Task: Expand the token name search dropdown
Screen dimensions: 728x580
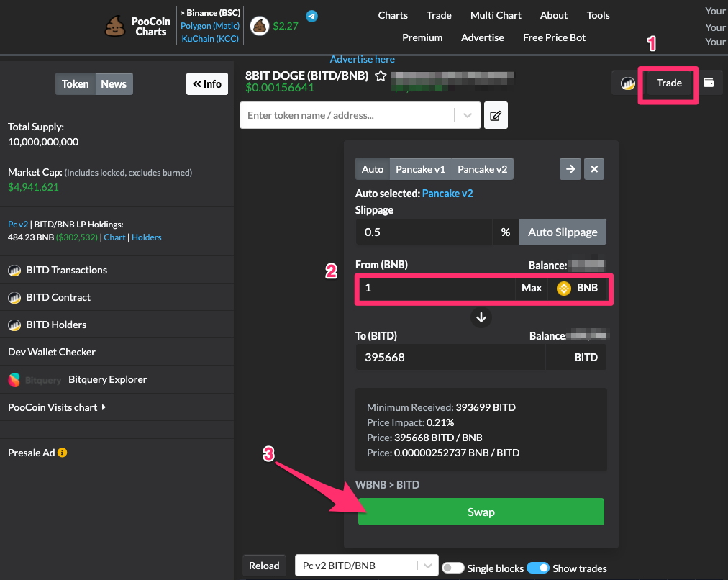Action: point(468,115)
